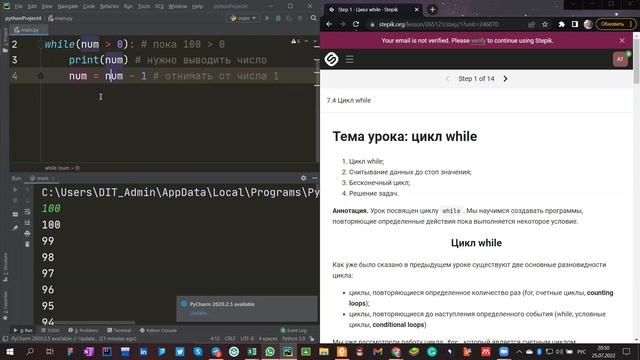Start the debugger with the bug icon in PyCharm
This screenshot has width=640, height=360.
(x=278, y=18)
